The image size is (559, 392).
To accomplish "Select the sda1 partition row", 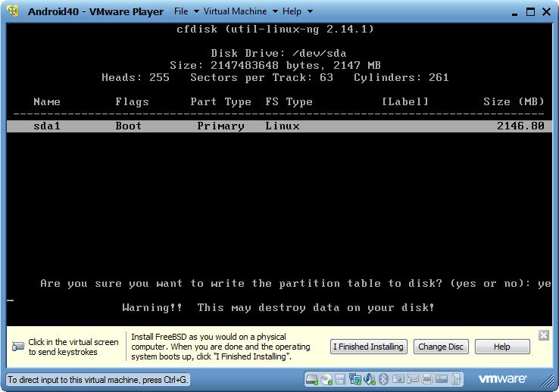I will [279, 126].
